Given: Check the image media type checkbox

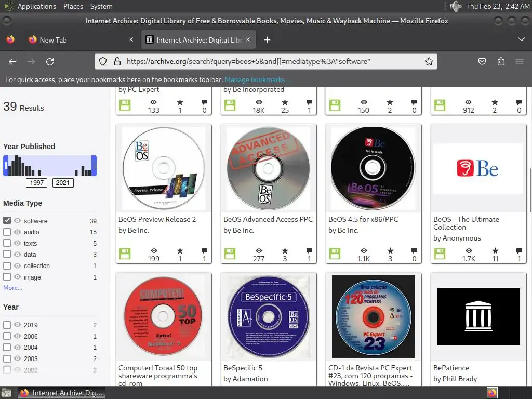Looking at the screenshot, I should tap(7, 277).
